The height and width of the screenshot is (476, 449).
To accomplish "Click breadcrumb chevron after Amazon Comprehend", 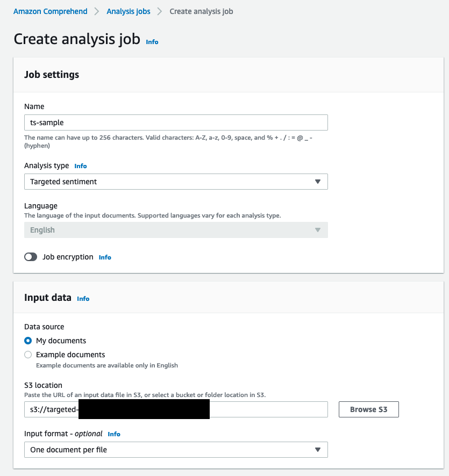I will tap(97, 11).
